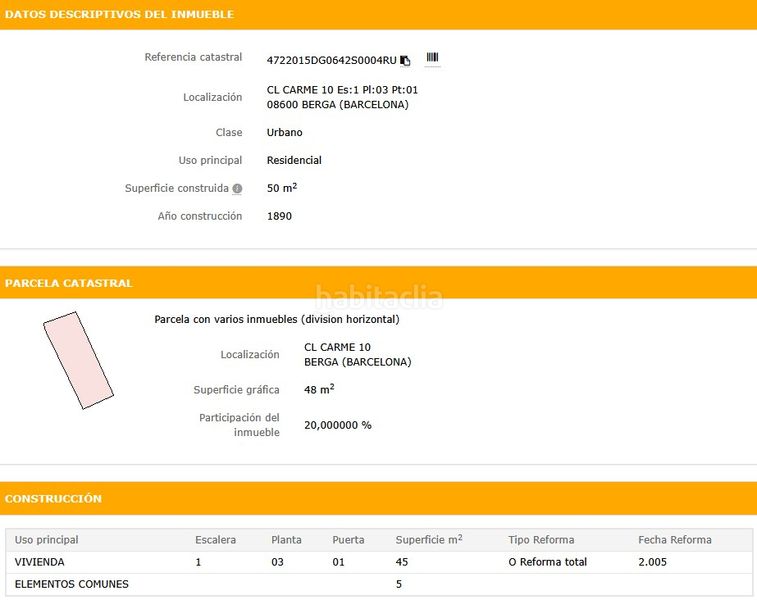The width and height of the screenshot is (757, 600).
Task: Click the Tipo Reforma column header
Action: [541, 540]
